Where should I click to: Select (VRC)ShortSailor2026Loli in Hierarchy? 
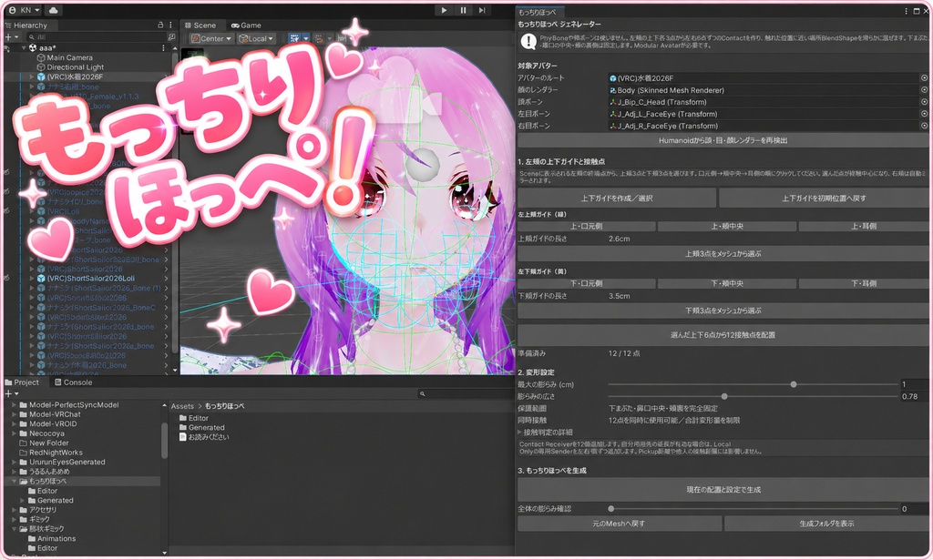[x=90, y=279]
